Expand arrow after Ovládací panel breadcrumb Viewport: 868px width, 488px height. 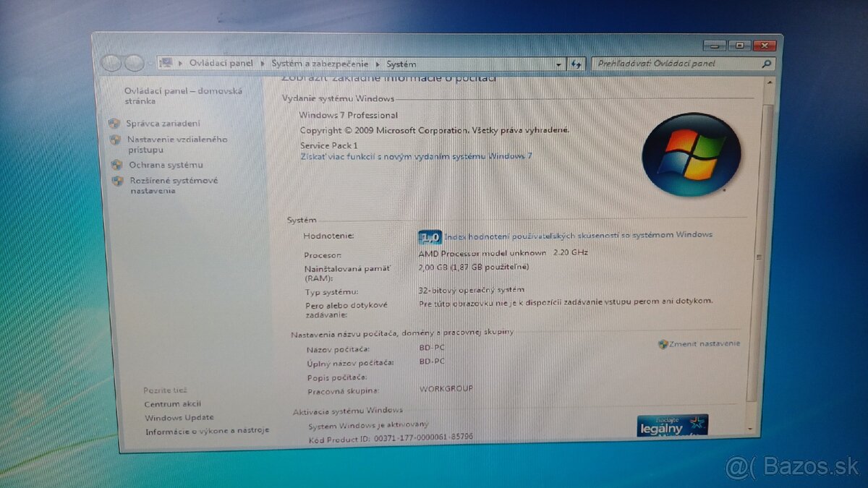click(x=263, y=64)
